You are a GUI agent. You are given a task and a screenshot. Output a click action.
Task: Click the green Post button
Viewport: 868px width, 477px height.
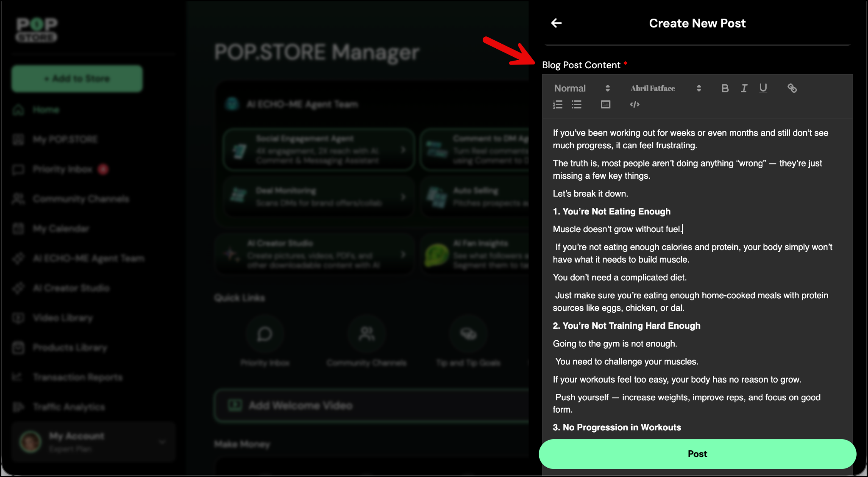pyautogui.click(x=697, y=454)
